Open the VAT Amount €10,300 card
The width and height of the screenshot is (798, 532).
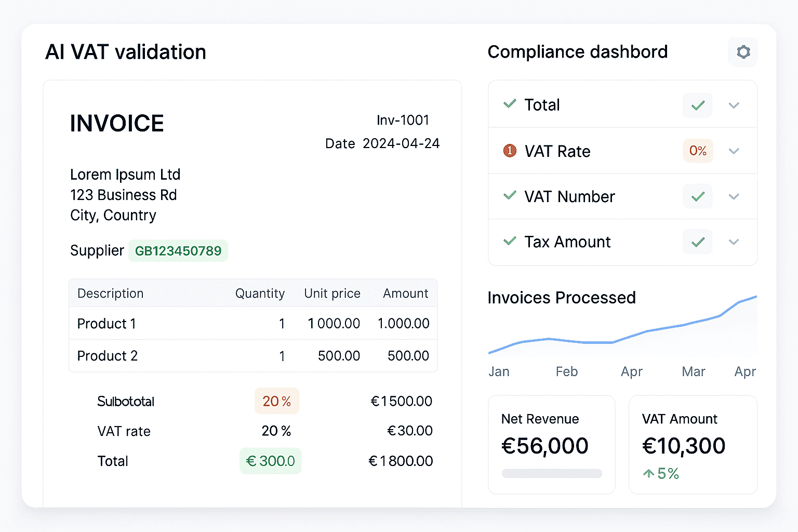693,445
